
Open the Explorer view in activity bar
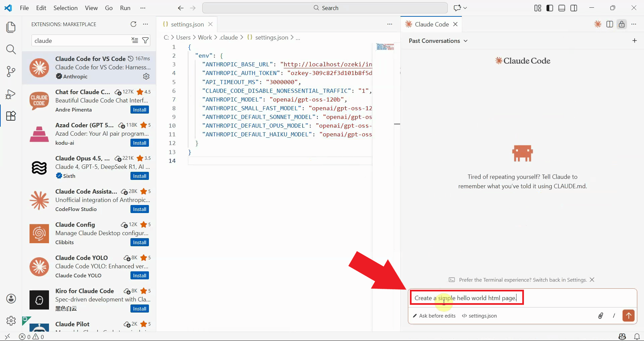[11, 27]
